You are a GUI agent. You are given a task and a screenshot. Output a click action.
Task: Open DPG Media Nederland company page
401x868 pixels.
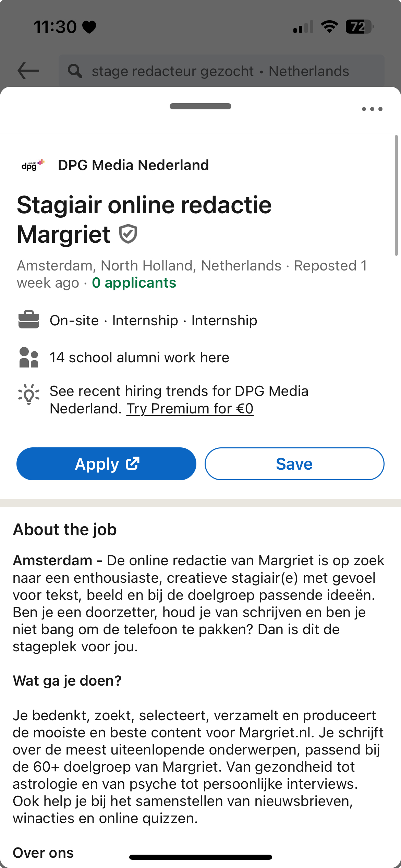[x=133, y=165]
